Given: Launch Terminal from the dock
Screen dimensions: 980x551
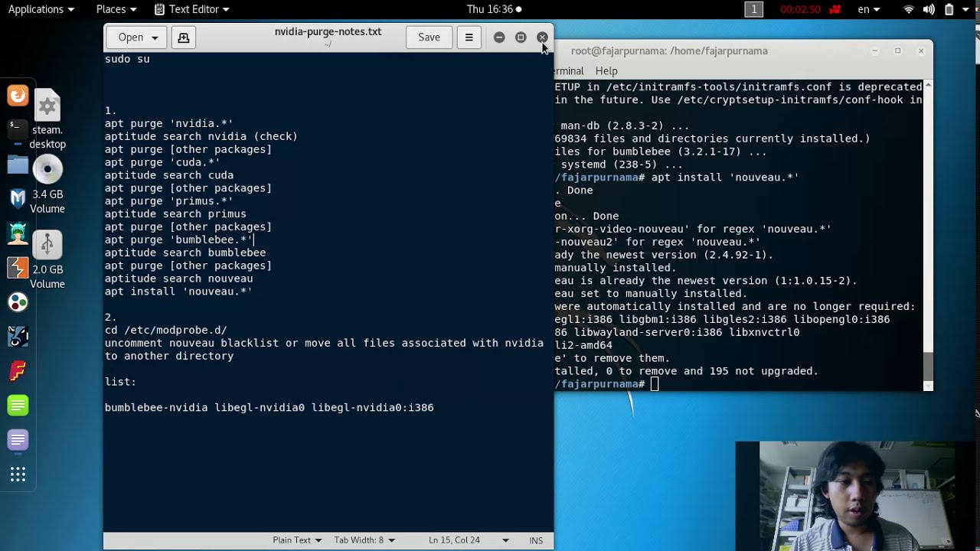Looking at the screenshot, I should (x=18, y=130).
